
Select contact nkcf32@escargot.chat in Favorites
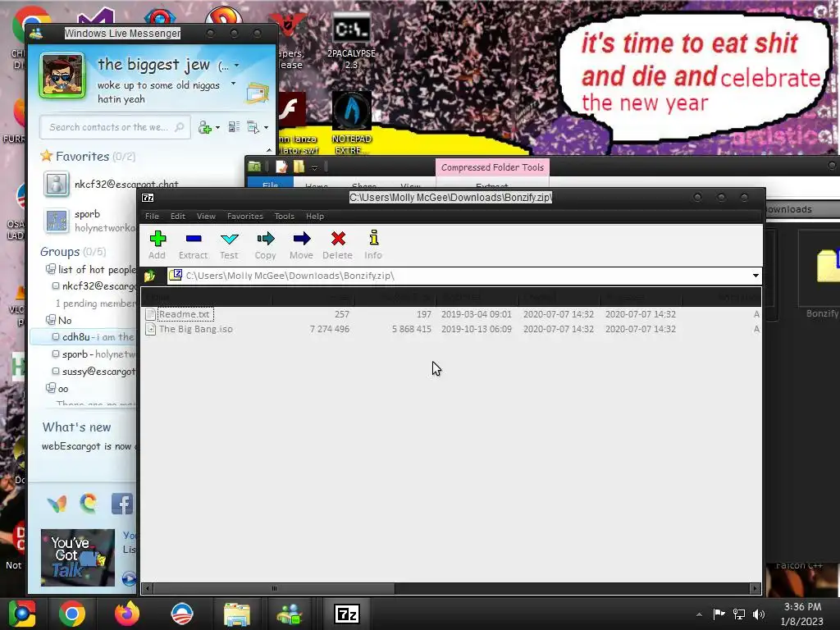[126, 185]
